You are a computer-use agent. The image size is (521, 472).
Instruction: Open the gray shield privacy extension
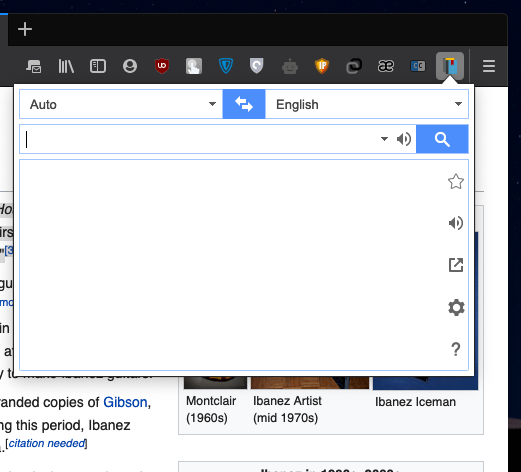coord(257,66)
